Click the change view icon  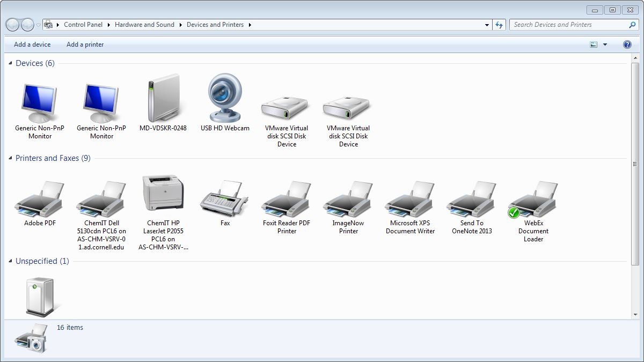[594, 45]
